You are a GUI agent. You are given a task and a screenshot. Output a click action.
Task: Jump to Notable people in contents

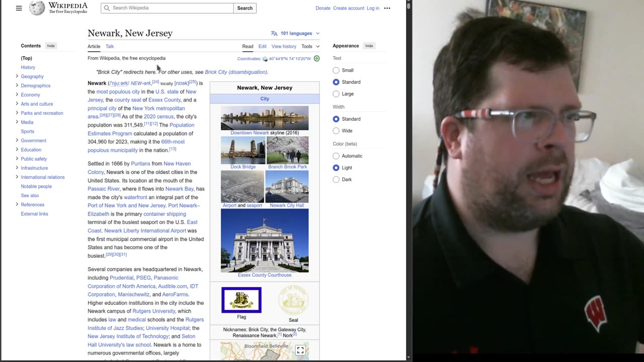36,187
